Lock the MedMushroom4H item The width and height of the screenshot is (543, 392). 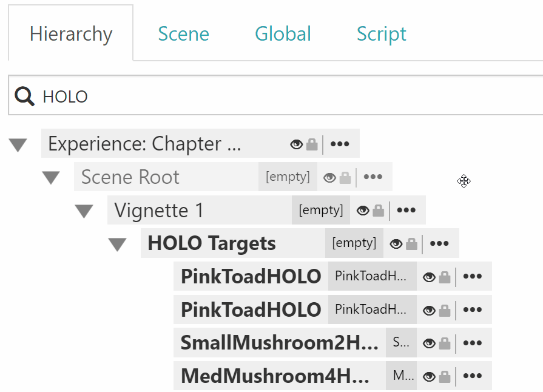pyautogui.click(x=445, y=376)
